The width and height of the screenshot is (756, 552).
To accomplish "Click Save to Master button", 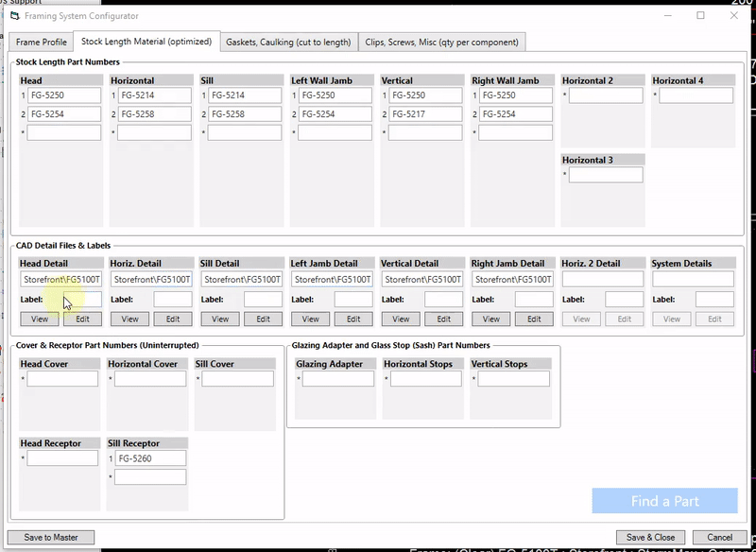I will point(51,537).
